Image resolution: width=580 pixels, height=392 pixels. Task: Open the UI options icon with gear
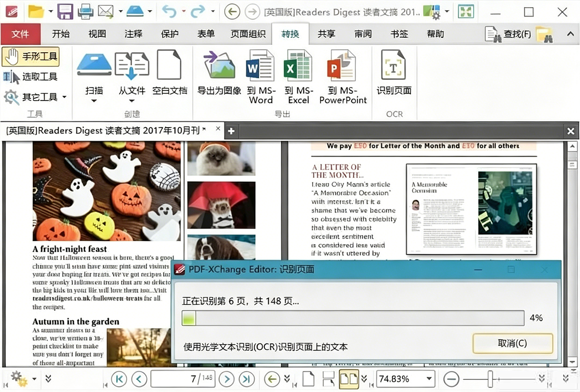[x=432, y=12]
